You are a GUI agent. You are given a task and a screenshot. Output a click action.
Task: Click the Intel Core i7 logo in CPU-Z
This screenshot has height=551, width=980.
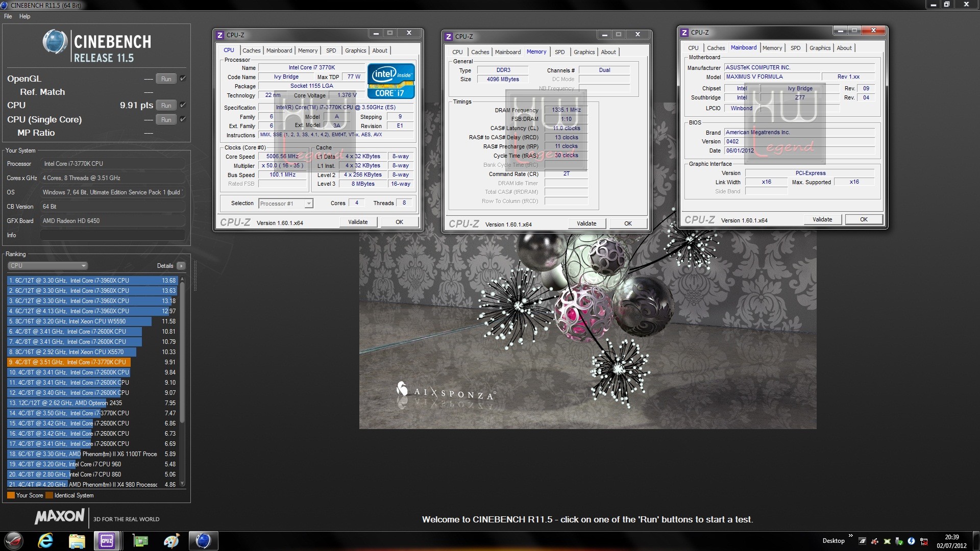[x=391, y=81]
